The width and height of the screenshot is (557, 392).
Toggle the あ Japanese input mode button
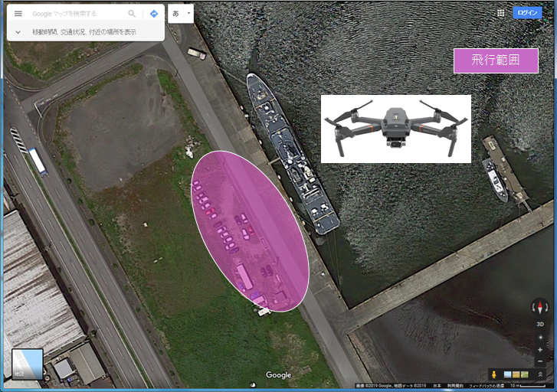175,14
